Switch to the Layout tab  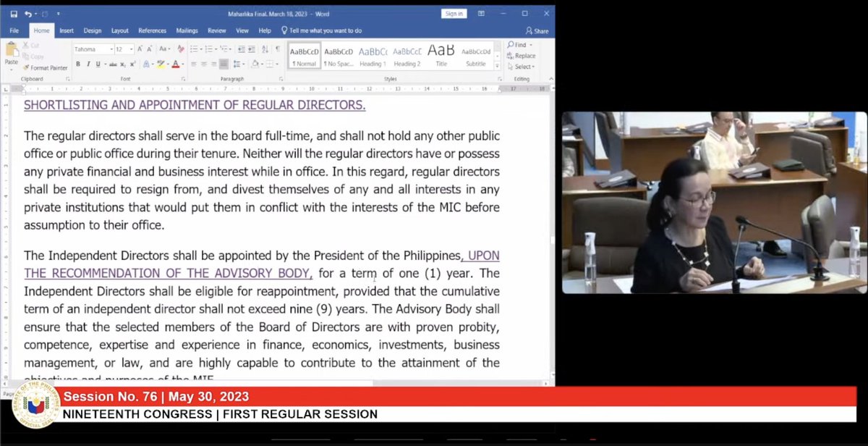(120, 30)
